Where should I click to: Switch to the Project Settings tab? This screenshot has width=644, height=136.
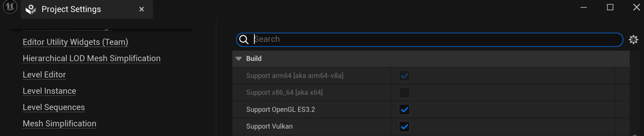coord(71,9)
